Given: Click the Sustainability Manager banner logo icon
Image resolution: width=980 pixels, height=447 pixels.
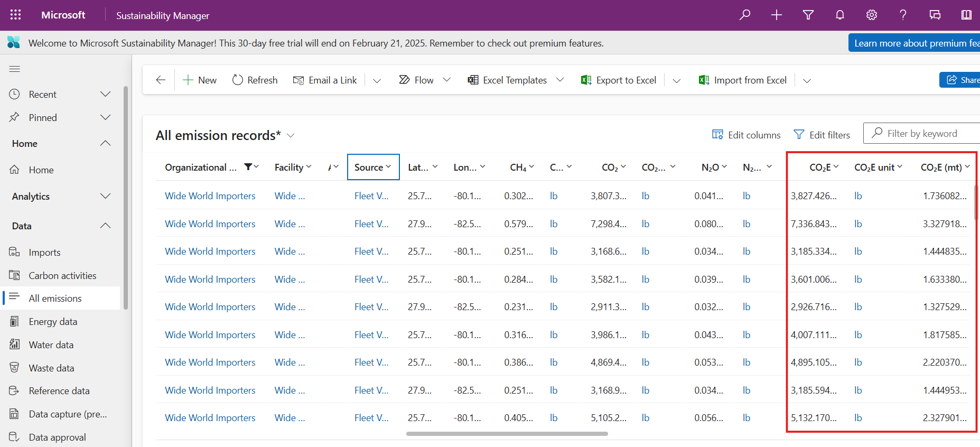Looking at the screenshot, I should coord(14,42).
